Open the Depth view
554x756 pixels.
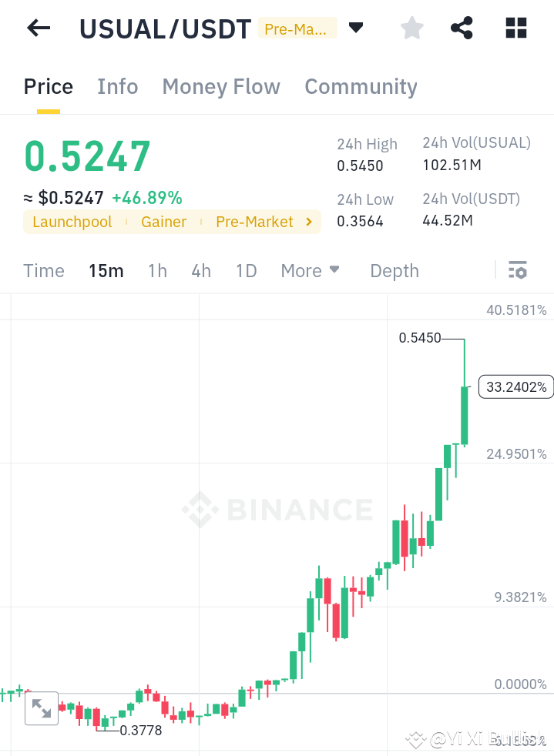[394, 271]
